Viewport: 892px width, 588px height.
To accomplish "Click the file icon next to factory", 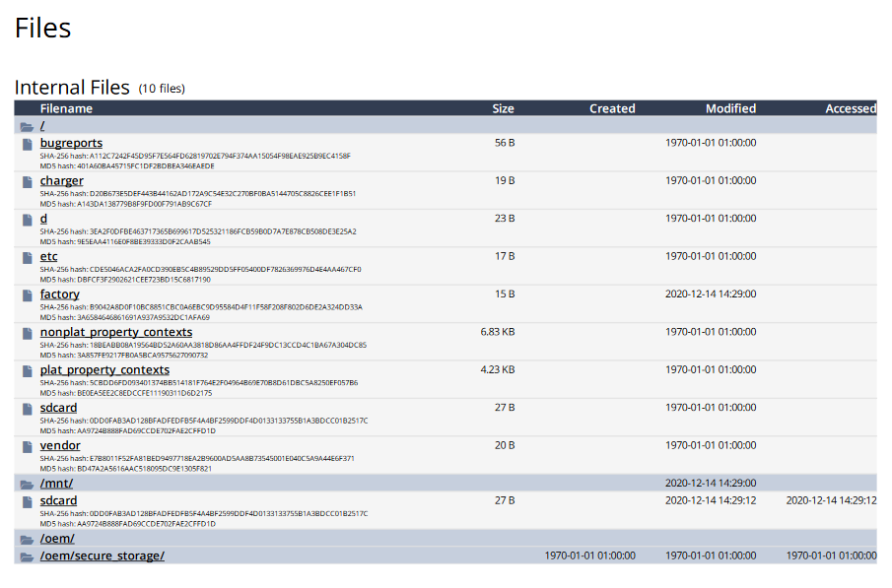I will pyautogui.click(x=28, y=294).
